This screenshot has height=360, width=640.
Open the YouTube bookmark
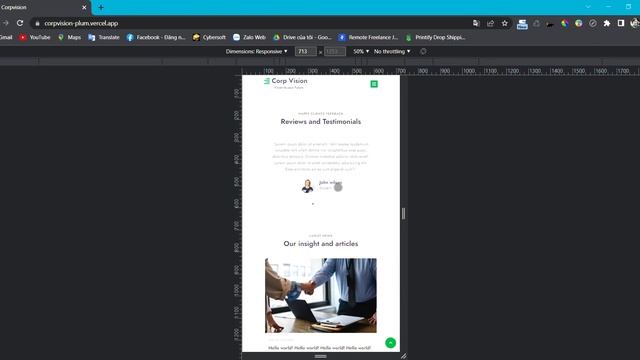35,37
